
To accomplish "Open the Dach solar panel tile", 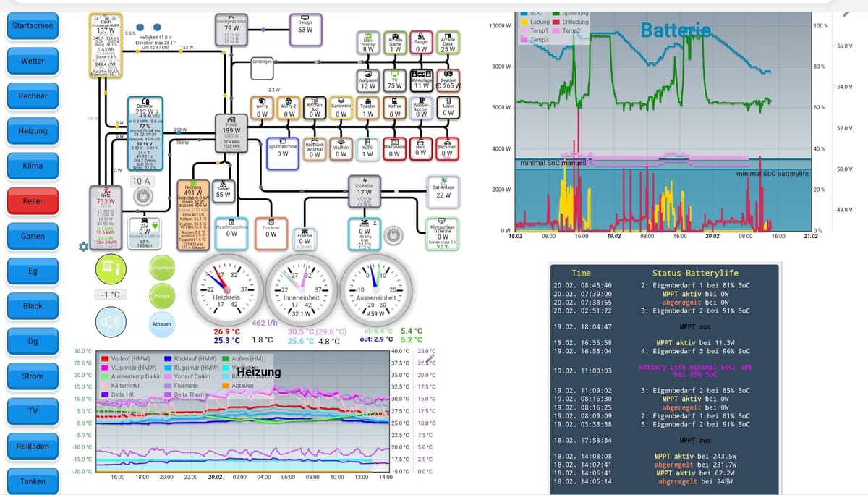I will coord(106,45).
